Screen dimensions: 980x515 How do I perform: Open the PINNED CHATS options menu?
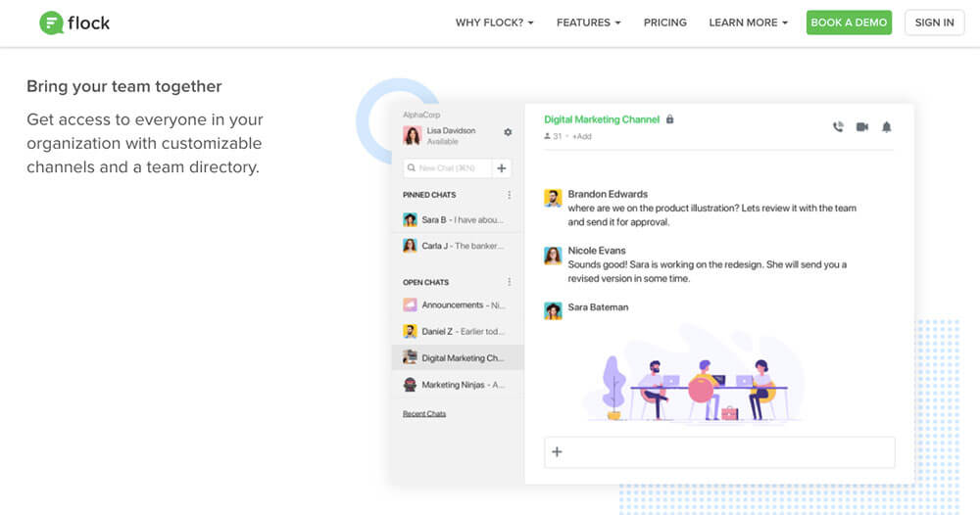[x=510, y=195]
